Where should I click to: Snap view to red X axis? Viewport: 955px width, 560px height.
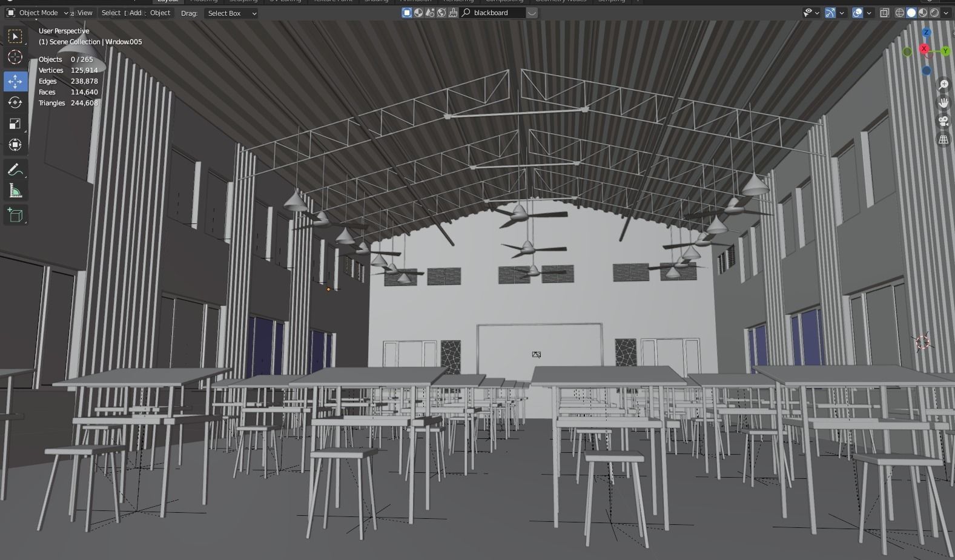[924, 48]
